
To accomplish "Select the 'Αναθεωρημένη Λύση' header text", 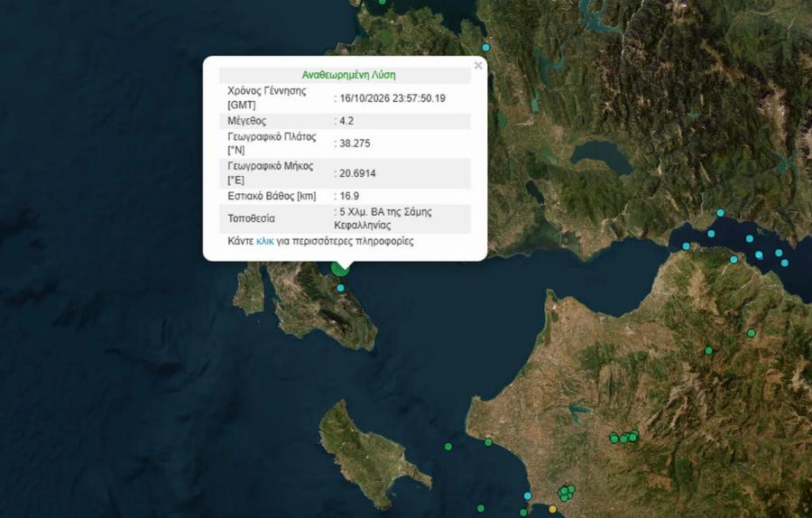I will (x=348, y=75).
